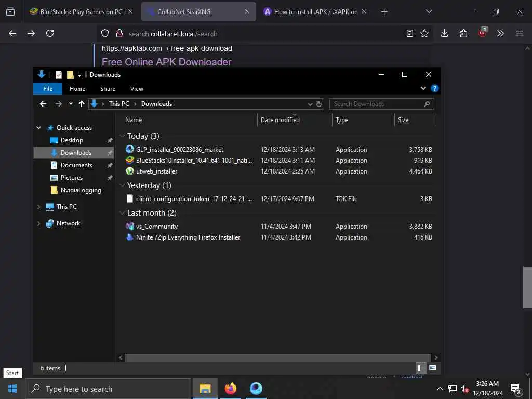Open Firefox extensions puzzle icon
Screen dimensions: 532x399
[463, 33]
